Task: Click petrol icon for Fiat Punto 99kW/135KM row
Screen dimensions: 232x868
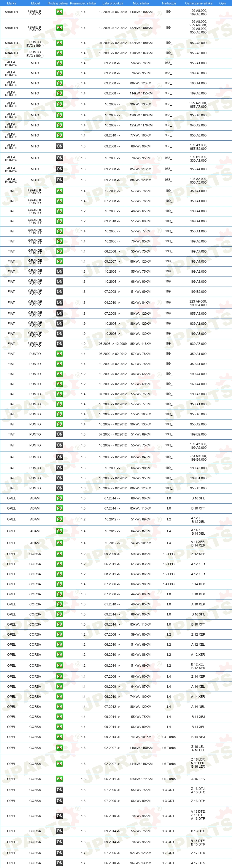Action: pos(59,424)
